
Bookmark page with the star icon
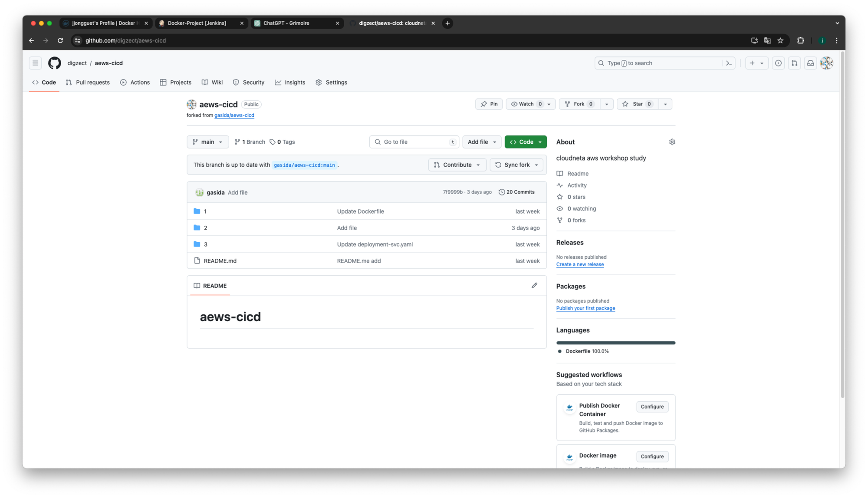click(x=780, y=40)
